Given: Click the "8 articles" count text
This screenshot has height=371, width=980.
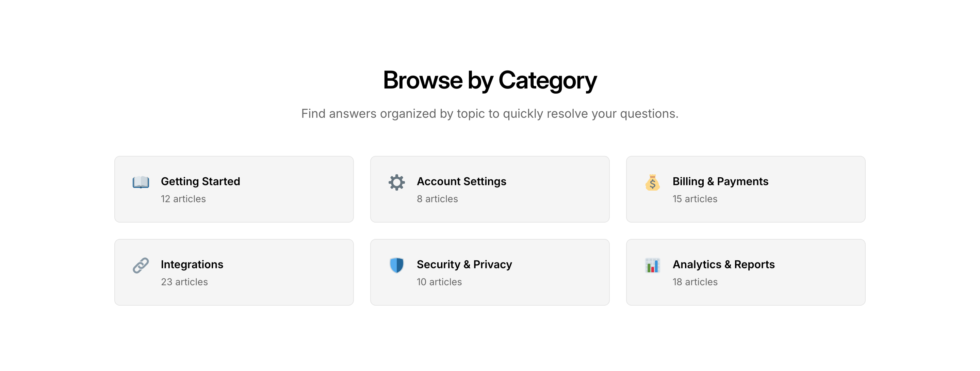Looking at the screenshot, I should (x=437, y=199).
